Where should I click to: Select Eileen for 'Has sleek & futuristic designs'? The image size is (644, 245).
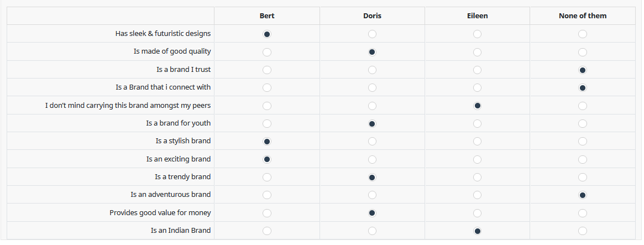[477, 34]
